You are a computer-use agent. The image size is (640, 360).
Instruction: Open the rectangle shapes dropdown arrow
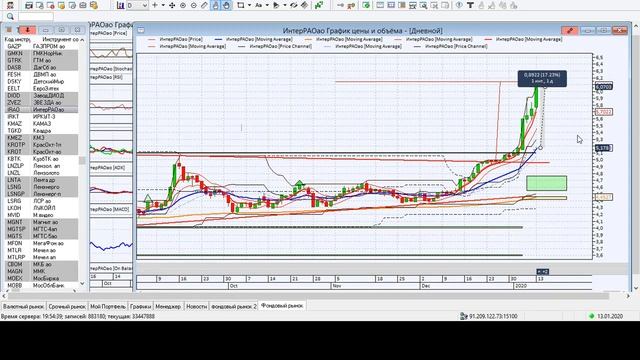[x=249, y=5]
